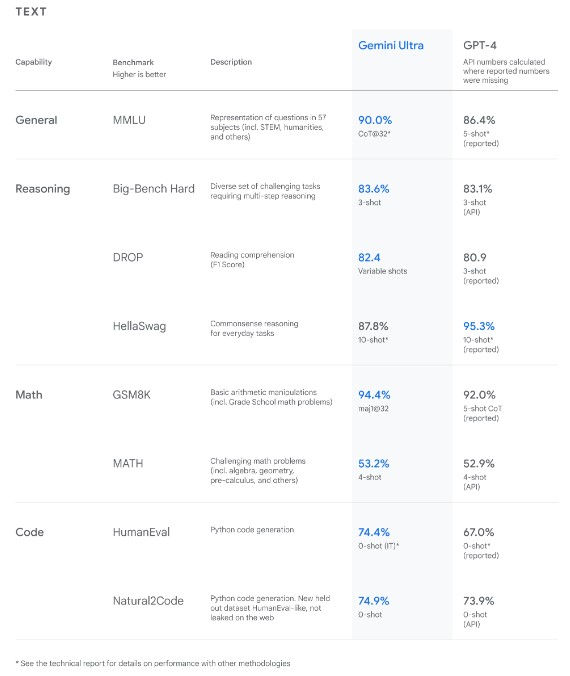
Task: Select the HumanEval benchmark label
Action: pyautogui.click(x=141, y=532)
